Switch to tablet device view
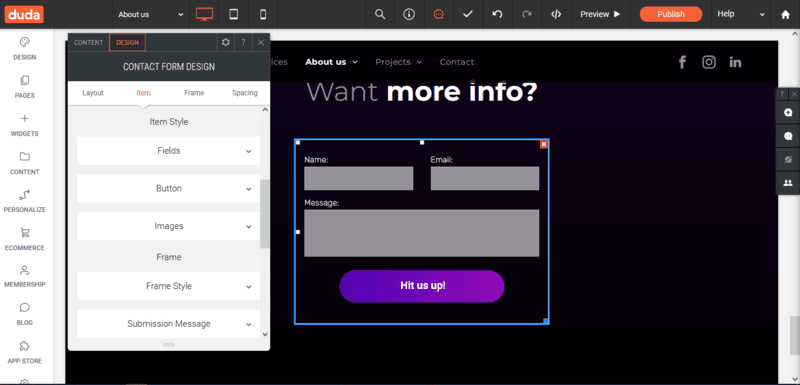800x385 pixels. pyautogui.click(x=234, y=14)
